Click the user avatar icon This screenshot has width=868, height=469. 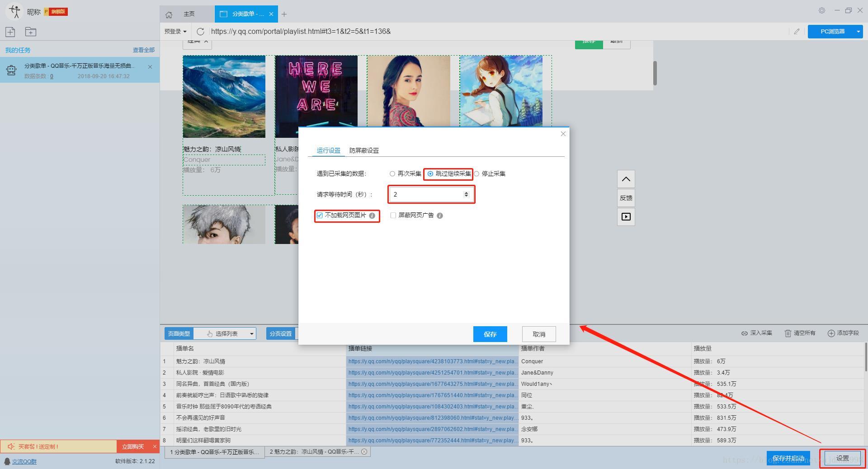pos(14,11)
